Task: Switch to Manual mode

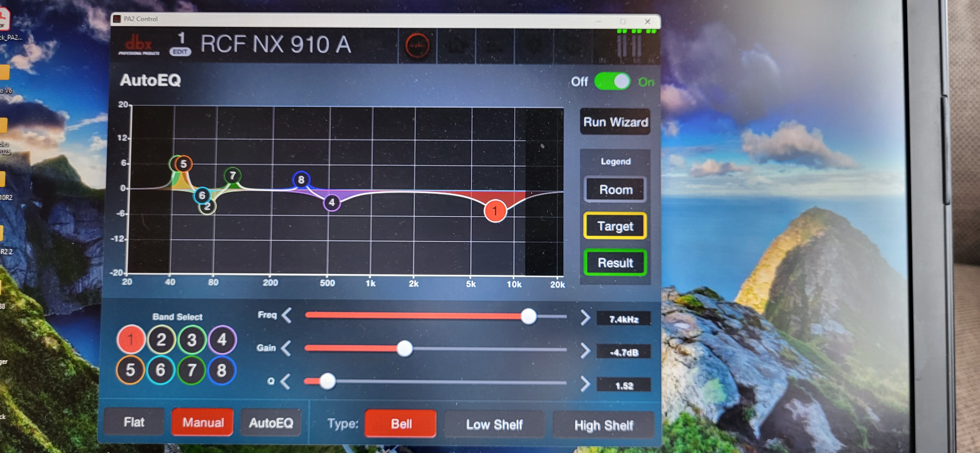Action: point(202,422)
